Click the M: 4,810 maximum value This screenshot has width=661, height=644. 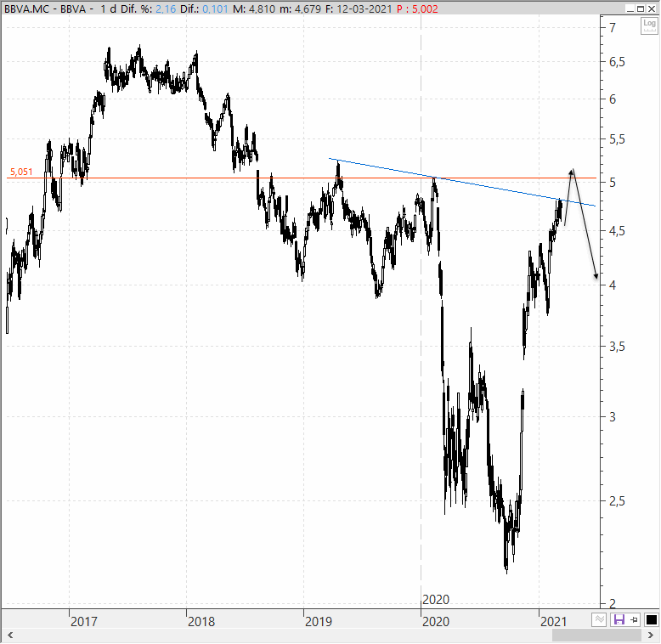pos(254,8)
